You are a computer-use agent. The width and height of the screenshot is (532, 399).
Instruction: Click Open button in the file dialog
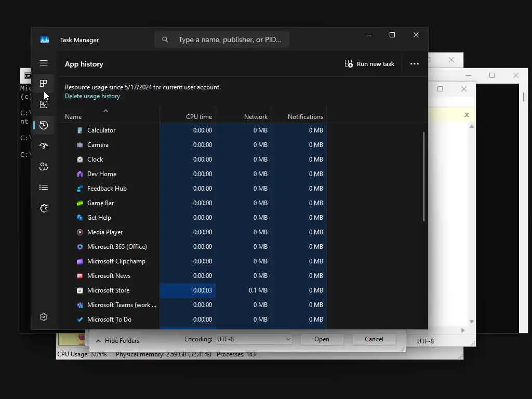(322, 339)
